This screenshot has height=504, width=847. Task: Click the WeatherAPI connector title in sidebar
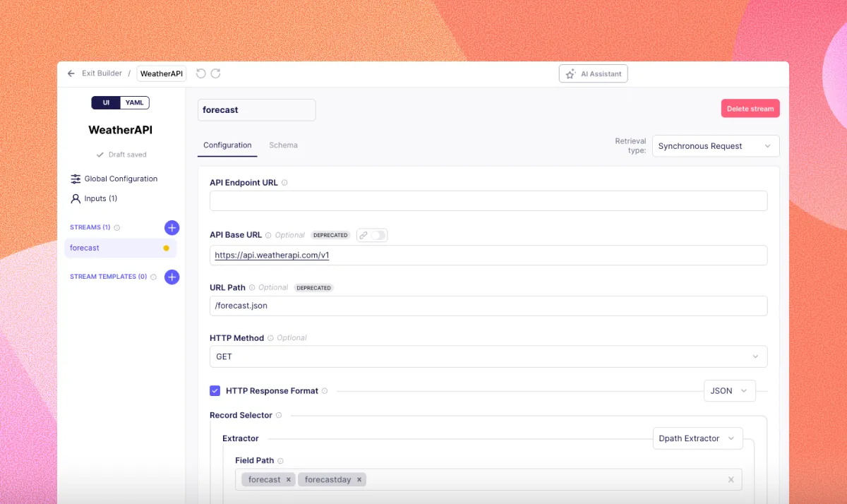pyautogui.click(x=121, y=130)
